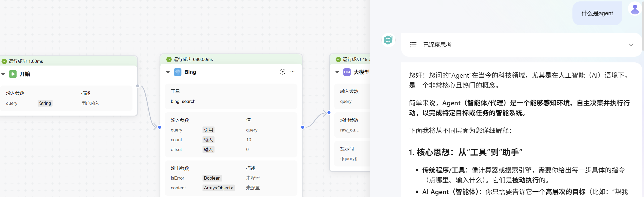Click the 引用 tag for query
Screen dimensions: 644x197
point(208,130)
